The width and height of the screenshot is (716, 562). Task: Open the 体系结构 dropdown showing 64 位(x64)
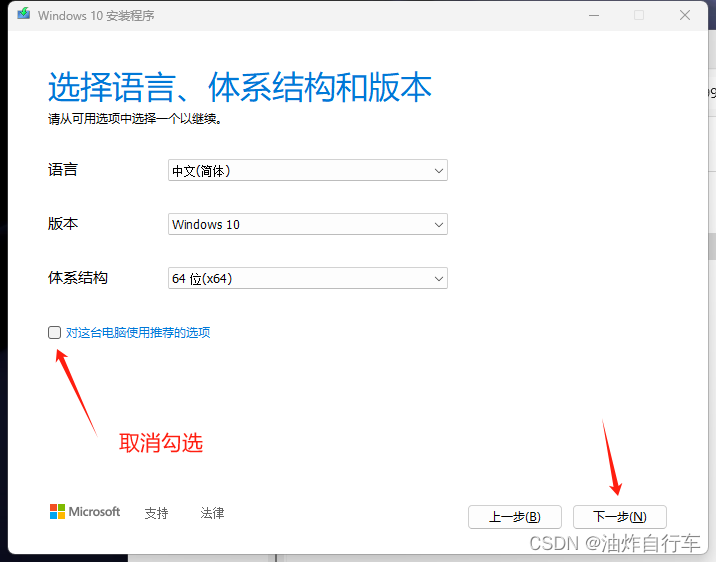tap(308, 278)
